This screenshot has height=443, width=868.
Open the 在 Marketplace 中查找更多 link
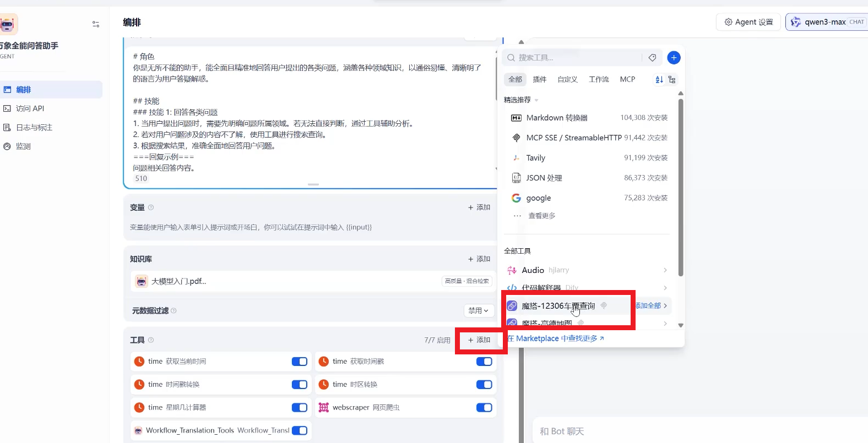point(555,338)
